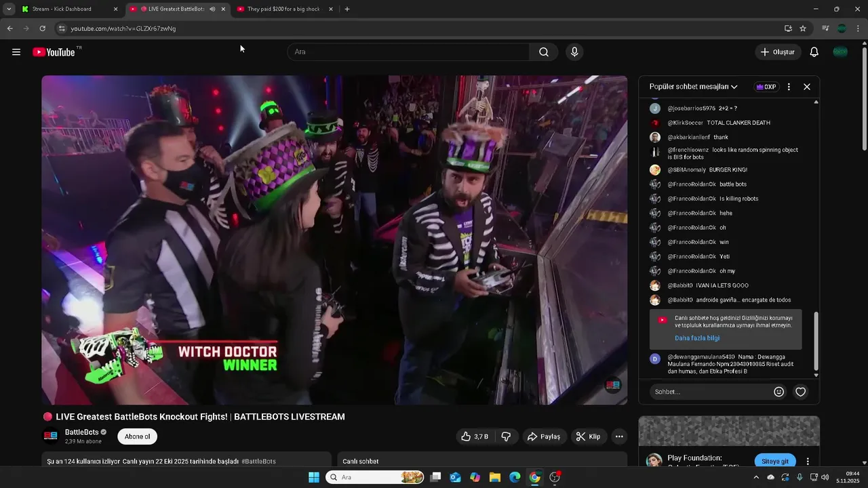This screenshot has width=868, height=488.
Task: Send a heart reaction in chat
Action: point(801,392)
